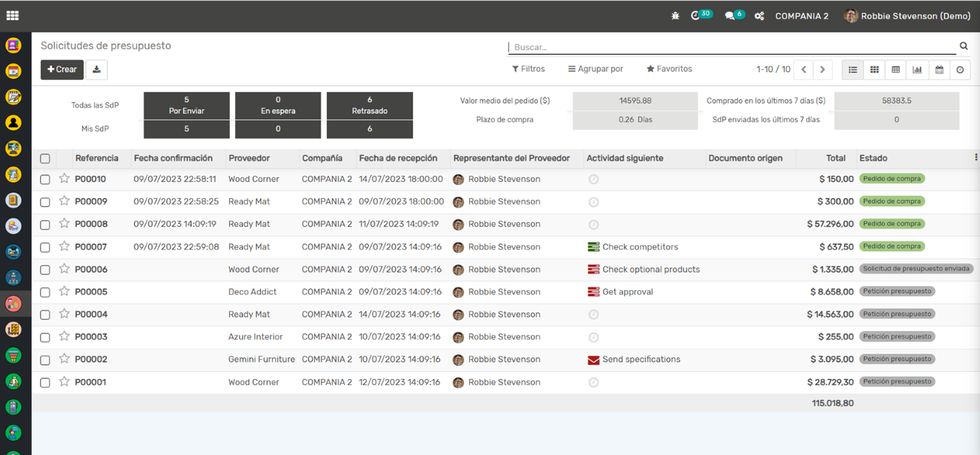Viewport: 980px width, 455px height.
Task: Click the Buscar search field
Action: coord(730,47)
